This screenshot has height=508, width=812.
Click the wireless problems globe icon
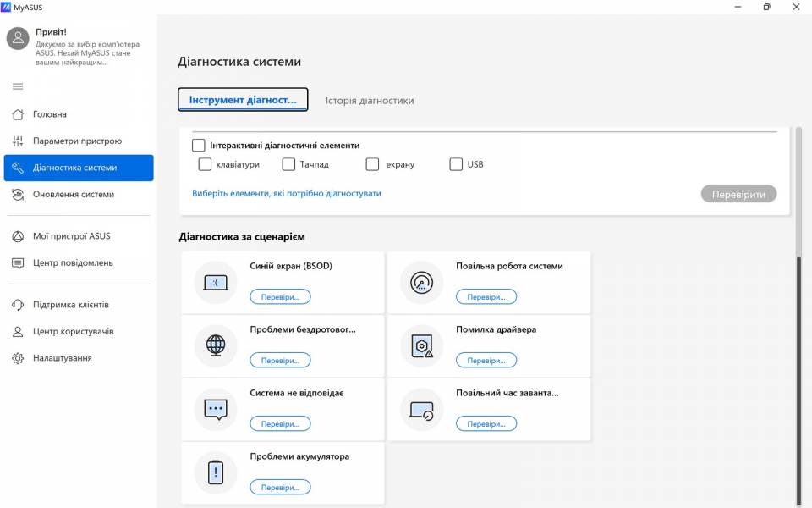pyautogui.click(x=216, y=345)
